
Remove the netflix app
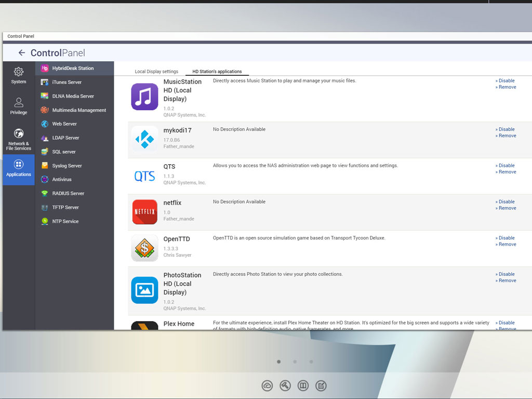click(x=506, y=208)
